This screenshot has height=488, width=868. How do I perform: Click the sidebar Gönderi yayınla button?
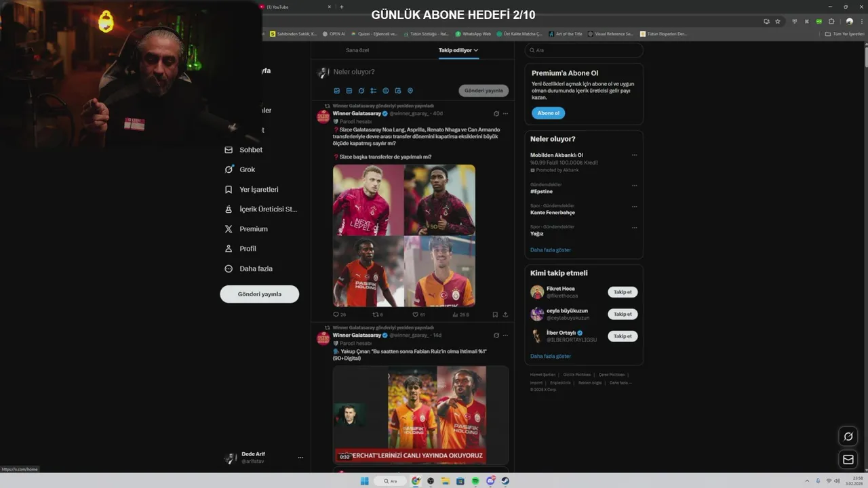260,294
